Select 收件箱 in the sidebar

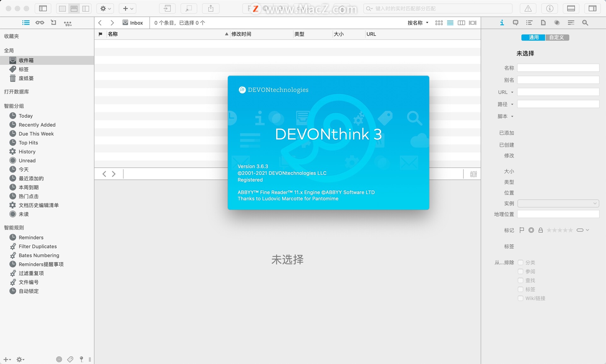click(47, 60)
